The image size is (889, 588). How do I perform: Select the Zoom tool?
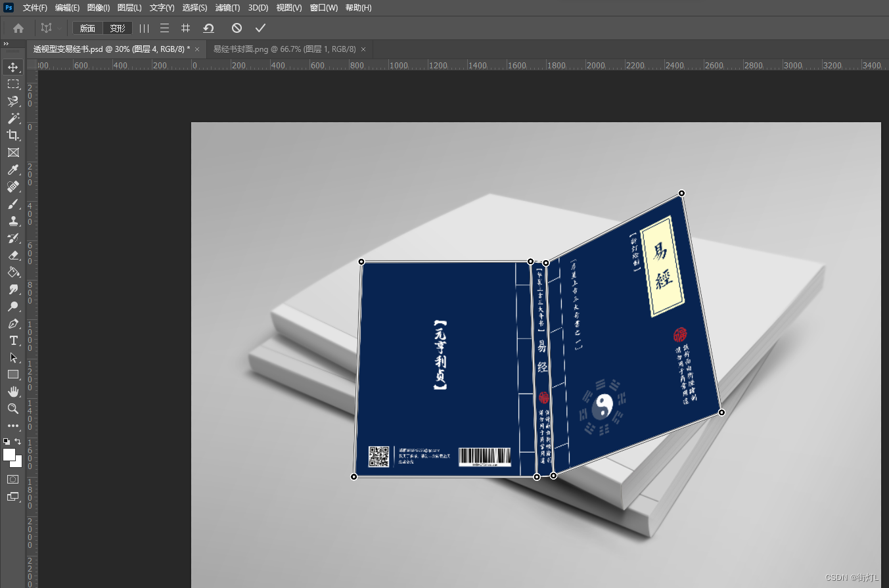(x=13, y=409)
